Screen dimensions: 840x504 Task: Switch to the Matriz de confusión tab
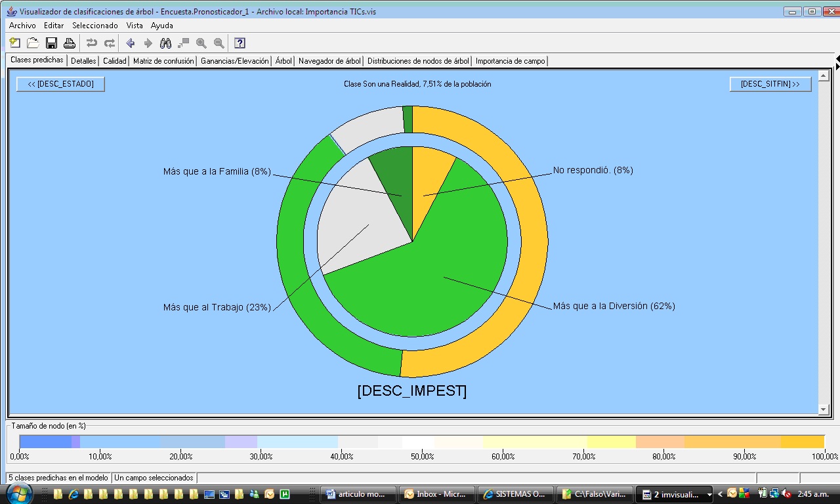163,61
